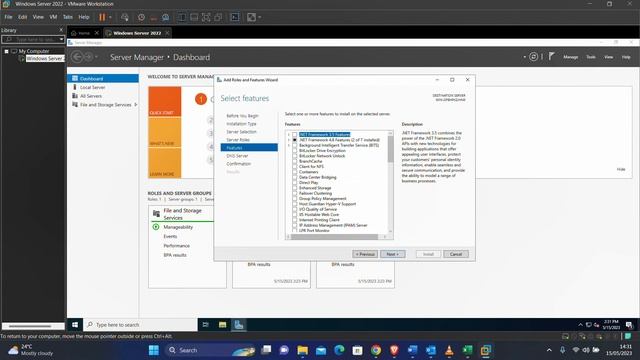Open guest File Explorer taskbar icon
Viewport: 640px width, 360px height.
tap(222, 324)
